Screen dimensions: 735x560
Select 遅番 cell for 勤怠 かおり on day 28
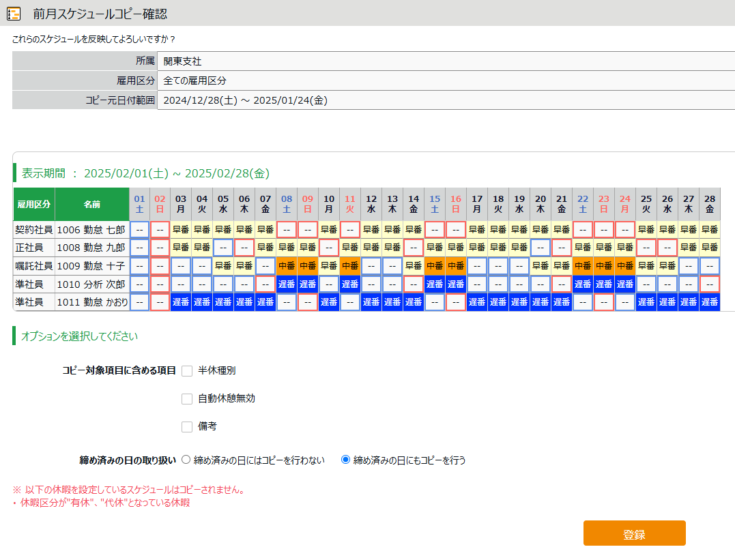710,302
